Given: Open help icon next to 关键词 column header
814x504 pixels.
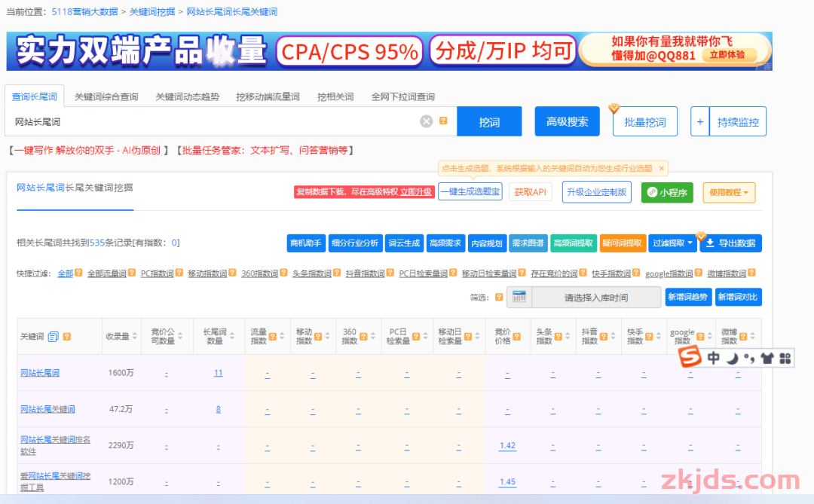Looking at the screenshot, I should pos(66,337).
